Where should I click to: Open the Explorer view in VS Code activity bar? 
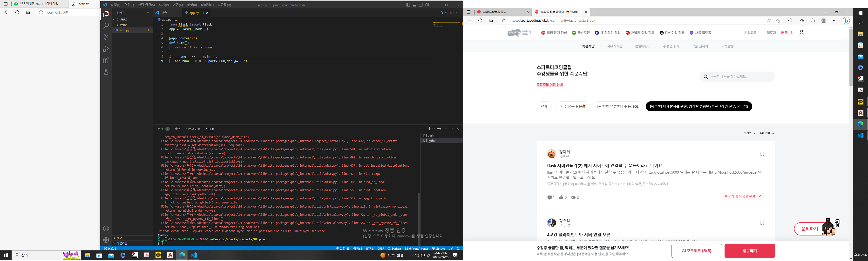[x=106, y=14]
